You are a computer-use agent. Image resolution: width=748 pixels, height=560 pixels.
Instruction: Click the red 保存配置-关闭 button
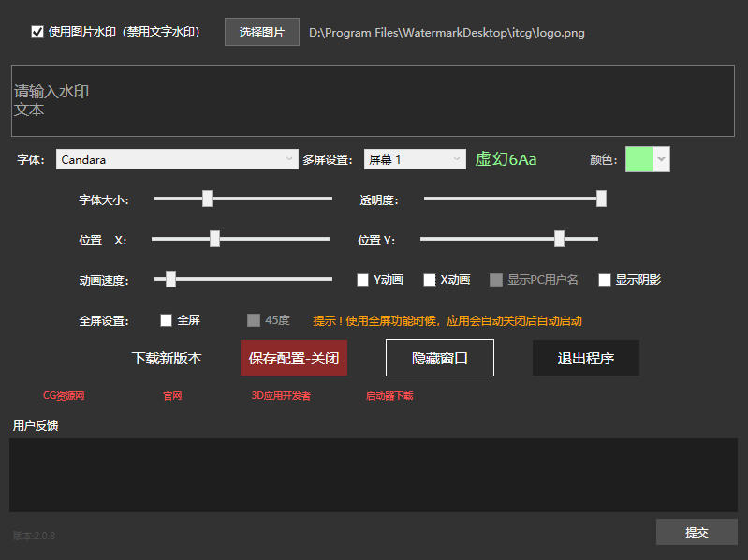pos(294,358)
